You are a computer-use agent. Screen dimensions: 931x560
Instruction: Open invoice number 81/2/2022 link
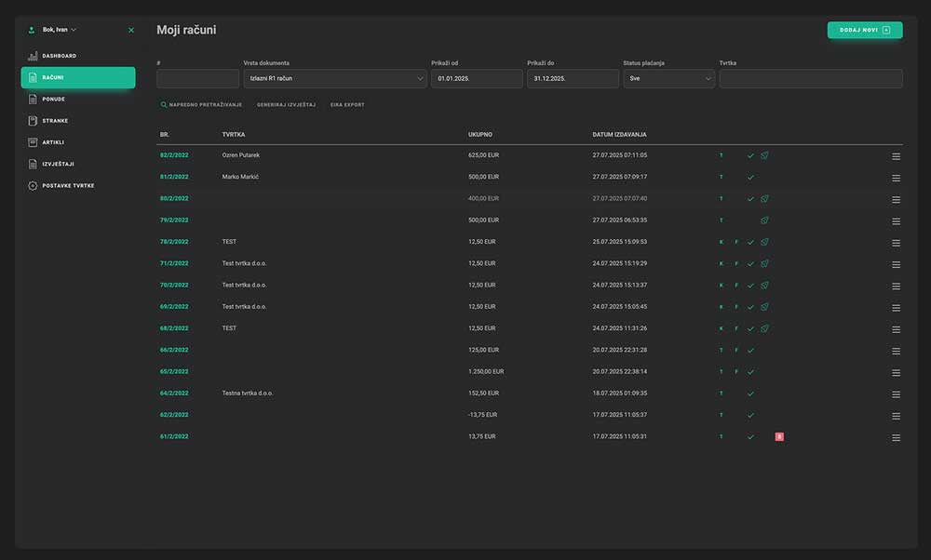(x=174, y=177)
